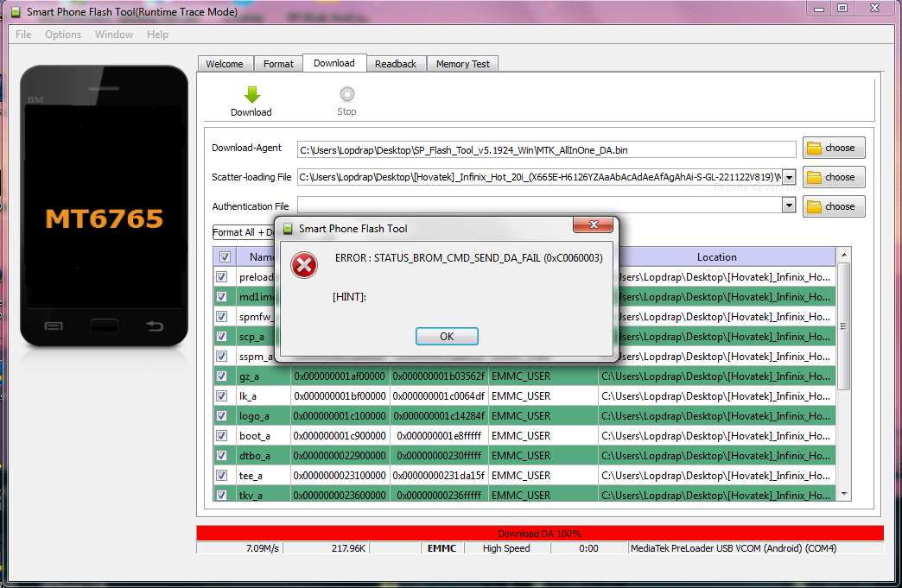
Task: Click the phone menu key on the MT6765 image
Action: click(54, 326)
